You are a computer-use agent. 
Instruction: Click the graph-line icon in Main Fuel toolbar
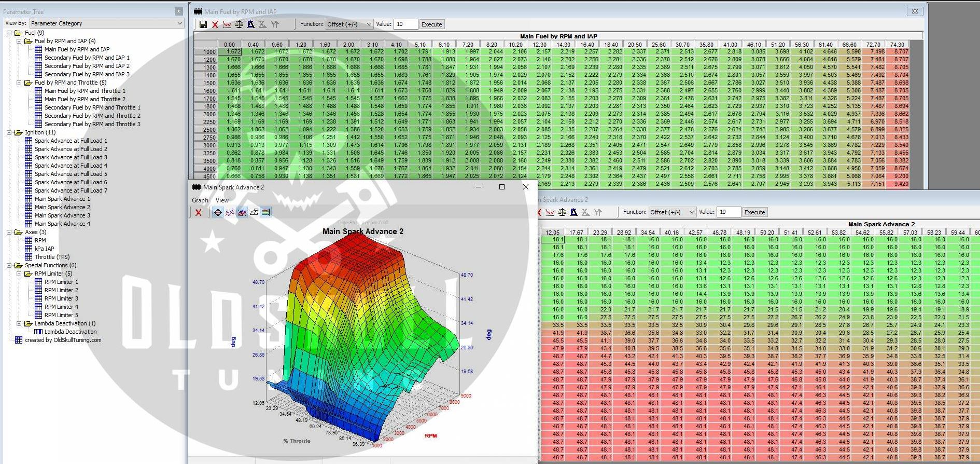point(227,24)
